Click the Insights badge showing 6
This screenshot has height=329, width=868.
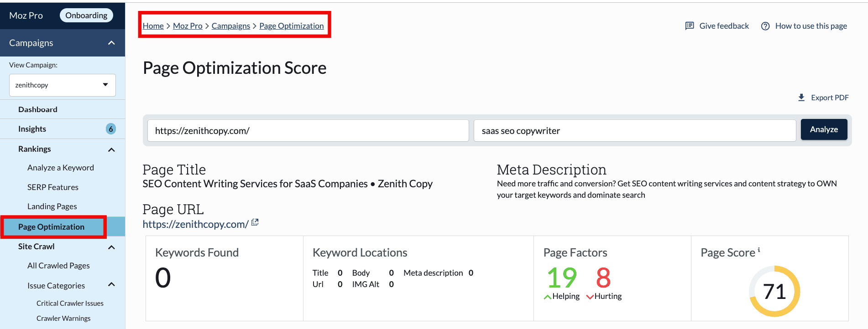pos(110,129)
